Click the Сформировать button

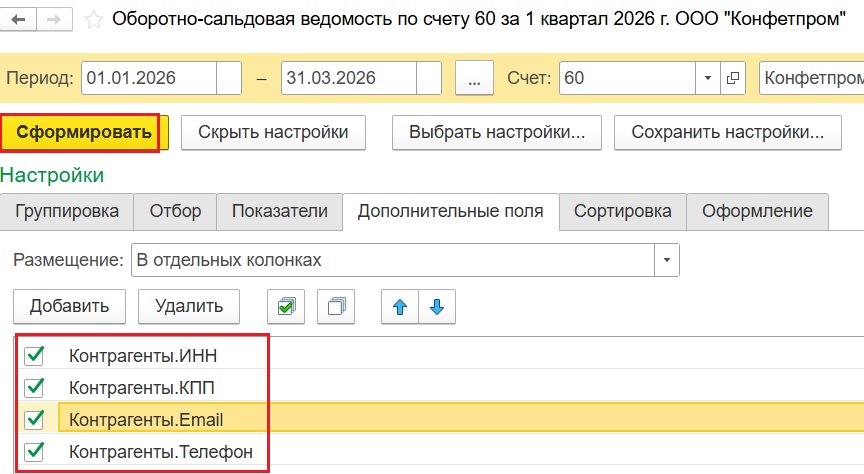click(84, 132)
